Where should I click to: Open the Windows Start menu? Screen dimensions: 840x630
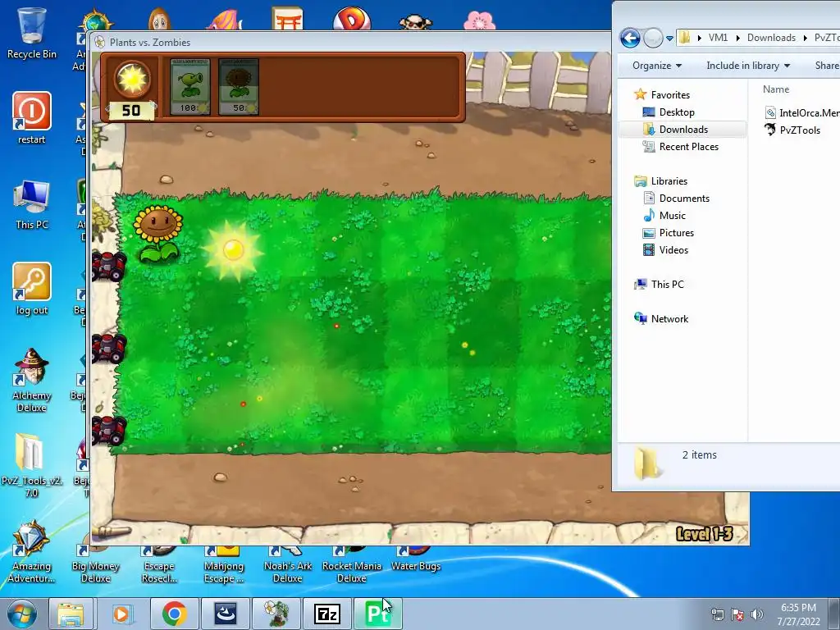click(x=21, y=614)
